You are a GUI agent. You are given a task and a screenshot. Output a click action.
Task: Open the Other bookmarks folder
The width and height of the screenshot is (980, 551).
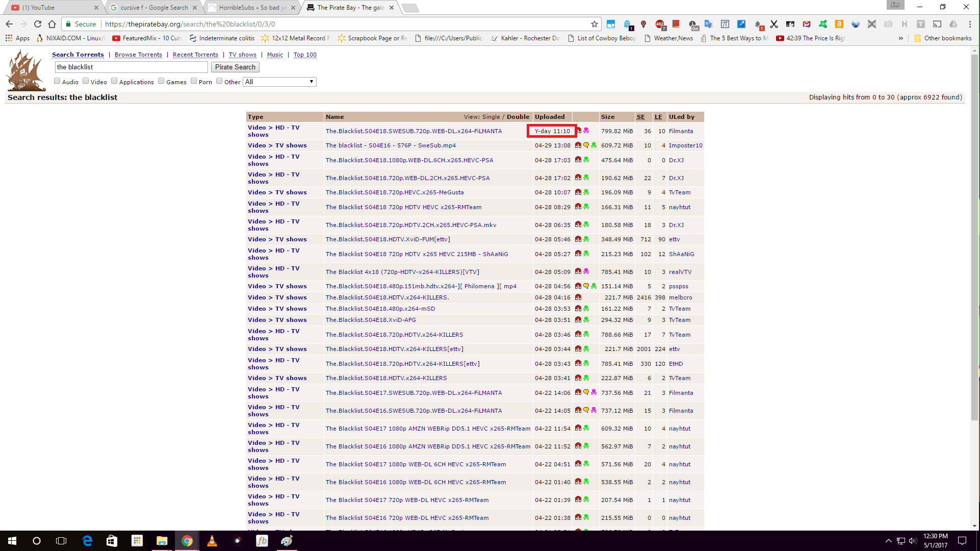[x=943, y=38]
